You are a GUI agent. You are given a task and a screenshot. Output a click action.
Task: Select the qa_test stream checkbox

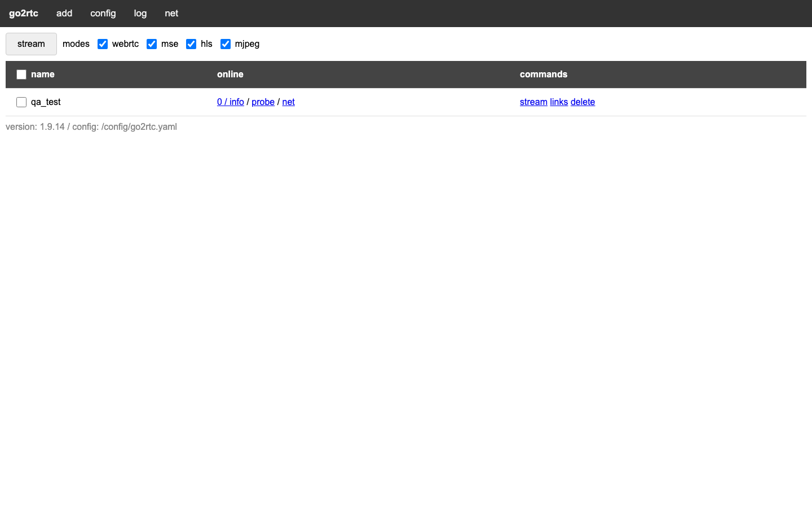(x=21, y=102)
